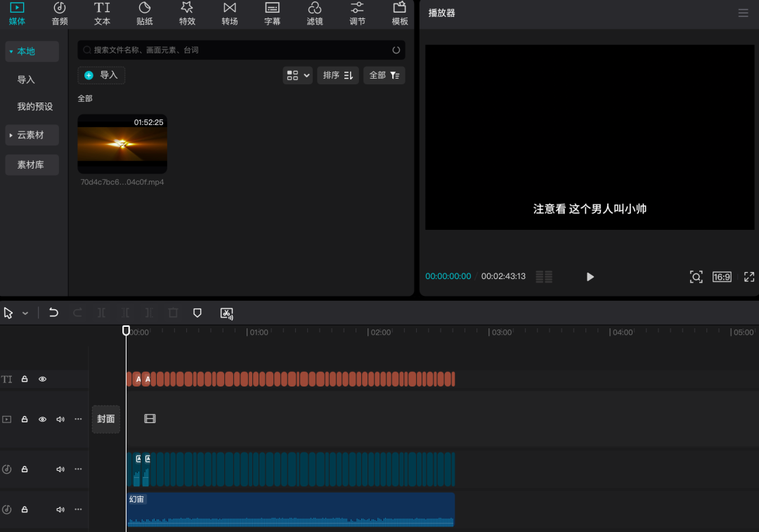Add a marker with the shield icon
Viewport: 759px width, 532px height.
197,313
